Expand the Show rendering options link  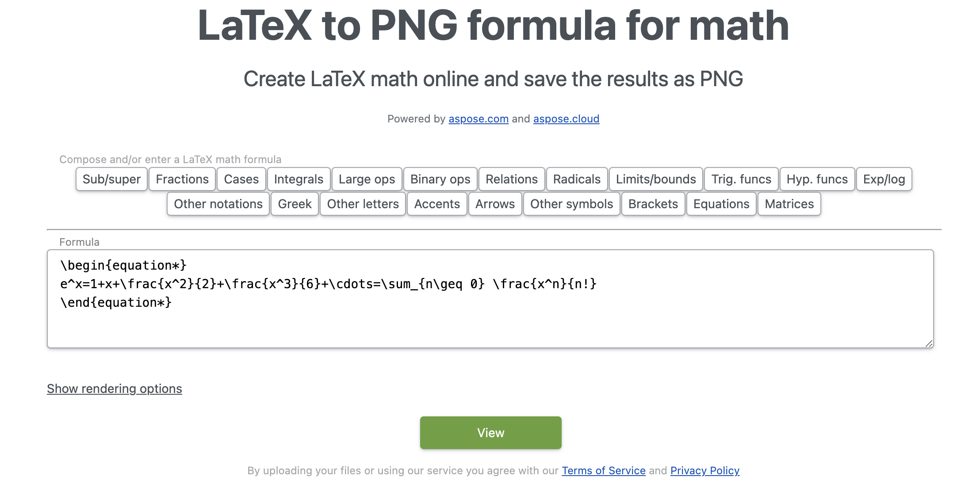tap(115, 389)
